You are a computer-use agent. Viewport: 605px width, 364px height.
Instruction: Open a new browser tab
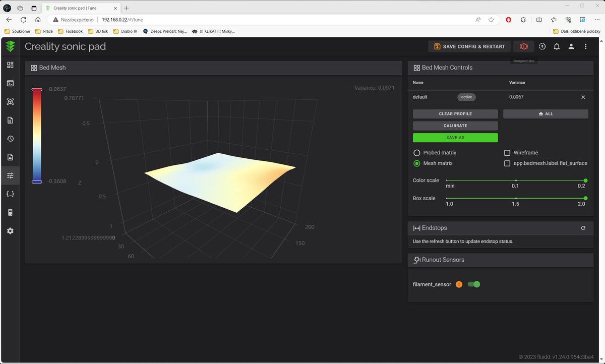click(x=126, y=8)
